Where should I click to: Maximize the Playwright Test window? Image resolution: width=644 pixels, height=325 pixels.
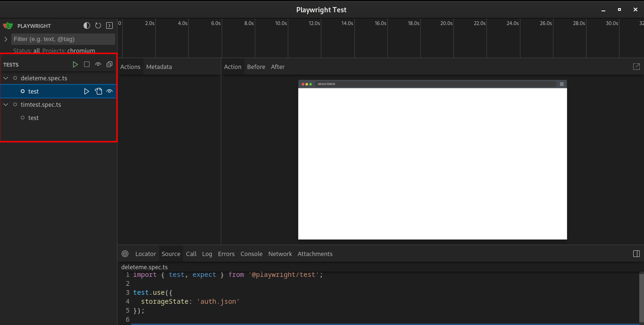tap(619, 9)
